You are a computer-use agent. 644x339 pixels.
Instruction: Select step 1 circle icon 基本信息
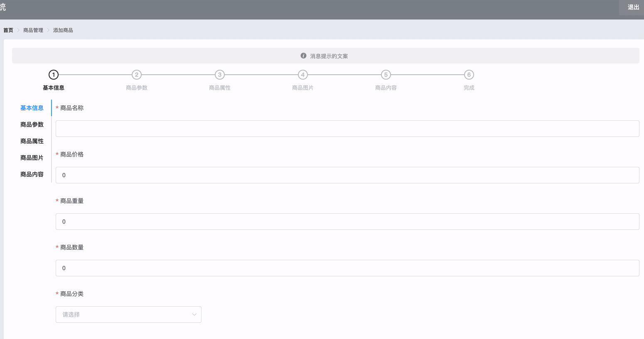[54, 75]
